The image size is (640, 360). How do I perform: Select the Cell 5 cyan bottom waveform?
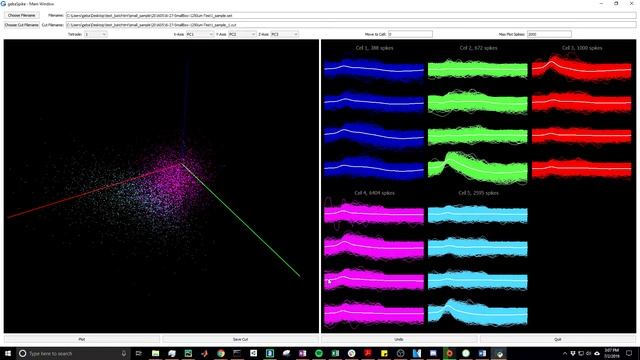(478, 313)
